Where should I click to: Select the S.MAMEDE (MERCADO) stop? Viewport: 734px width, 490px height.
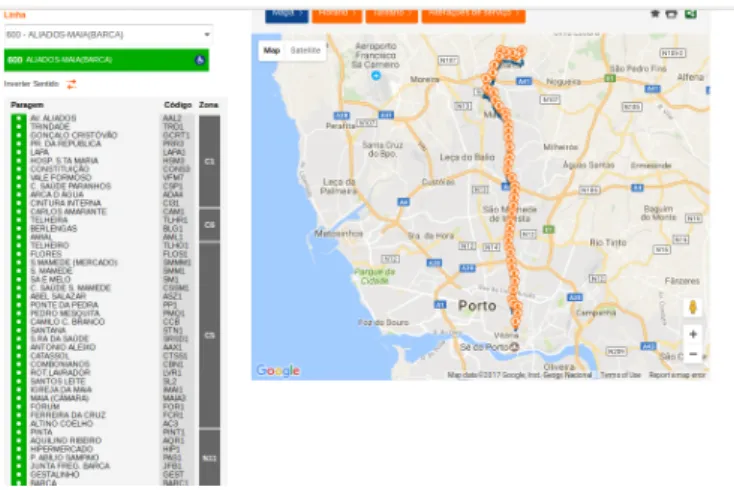coord(73,263)
